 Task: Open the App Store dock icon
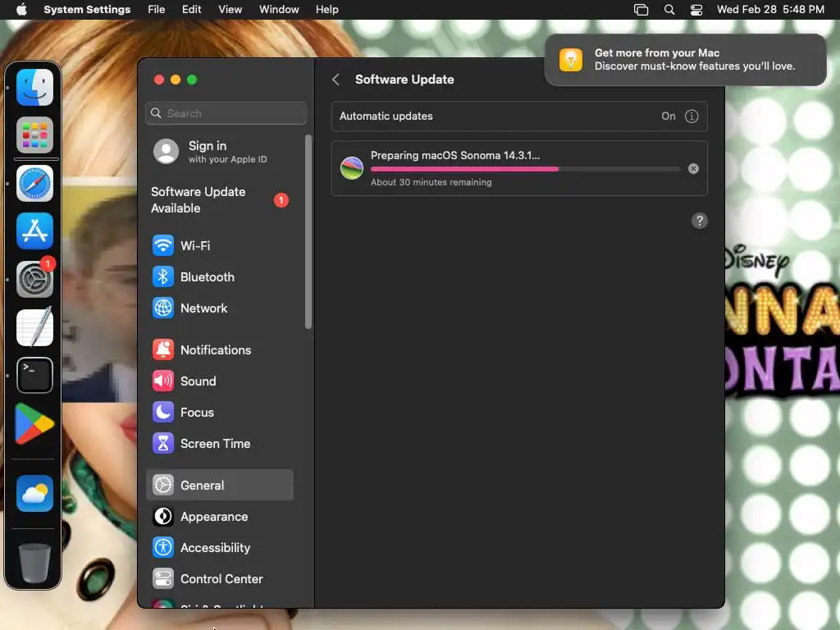click(x=34, y=231)
